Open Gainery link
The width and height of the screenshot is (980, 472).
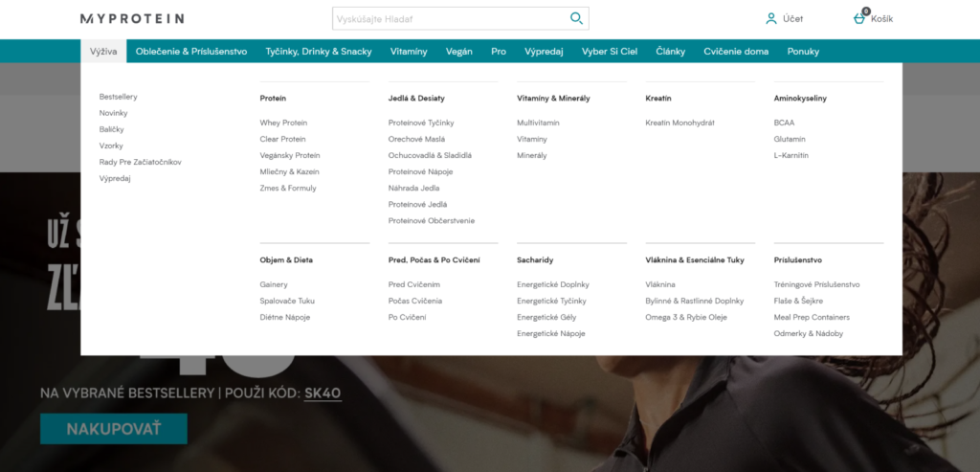tap(274, 284)
